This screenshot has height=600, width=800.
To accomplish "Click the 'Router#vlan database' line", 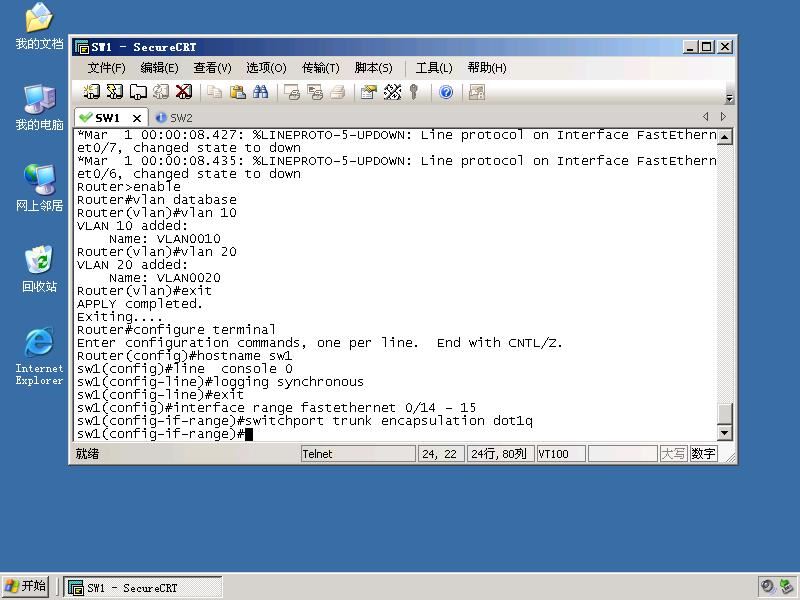I will coord(157,199).
